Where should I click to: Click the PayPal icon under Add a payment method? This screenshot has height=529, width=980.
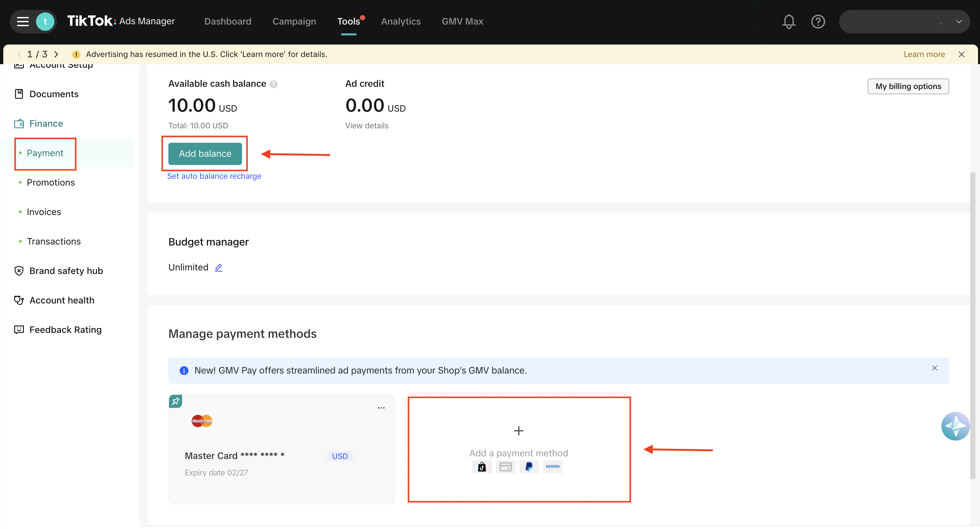tap(529, 466)
